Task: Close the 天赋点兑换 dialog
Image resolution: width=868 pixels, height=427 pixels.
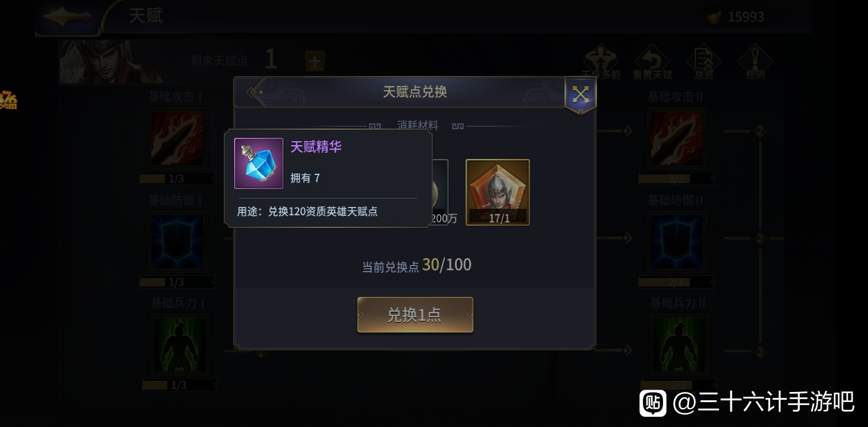Action: pyautogui.click(x=580, y=94)
